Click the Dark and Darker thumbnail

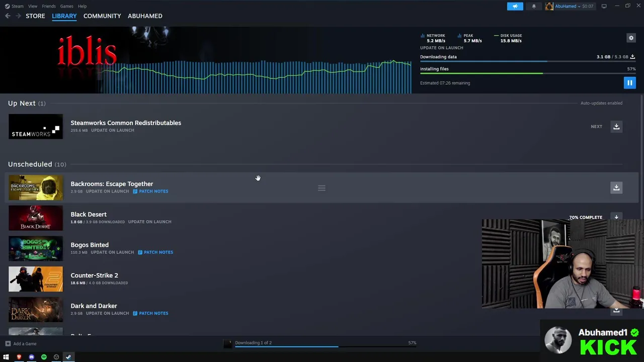tap(36, 310)
